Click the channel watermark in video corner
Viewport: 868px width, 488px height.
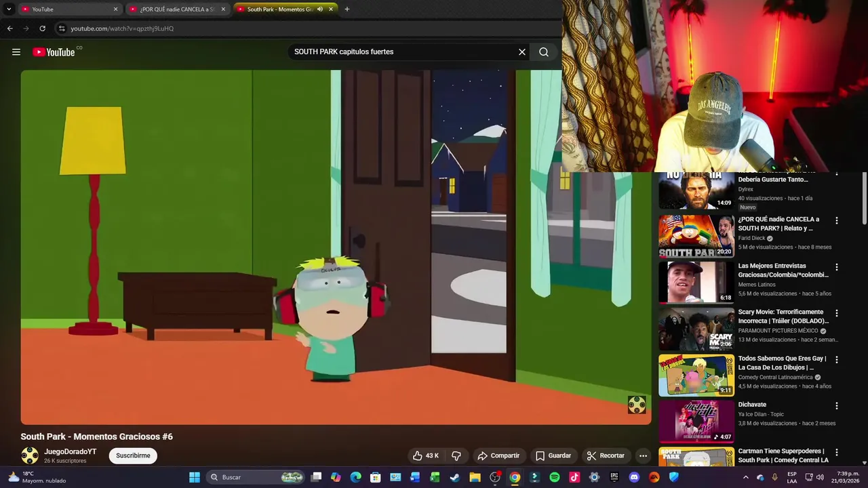(x=637, y=405)
